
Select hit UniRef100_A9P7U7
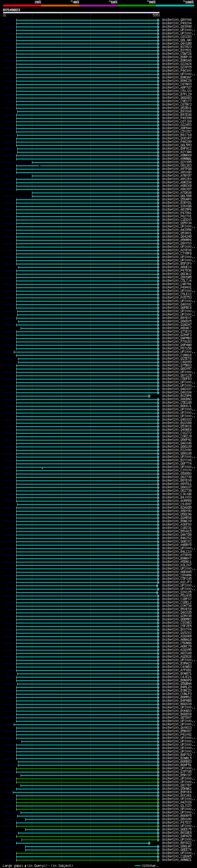tap(176, 88)
